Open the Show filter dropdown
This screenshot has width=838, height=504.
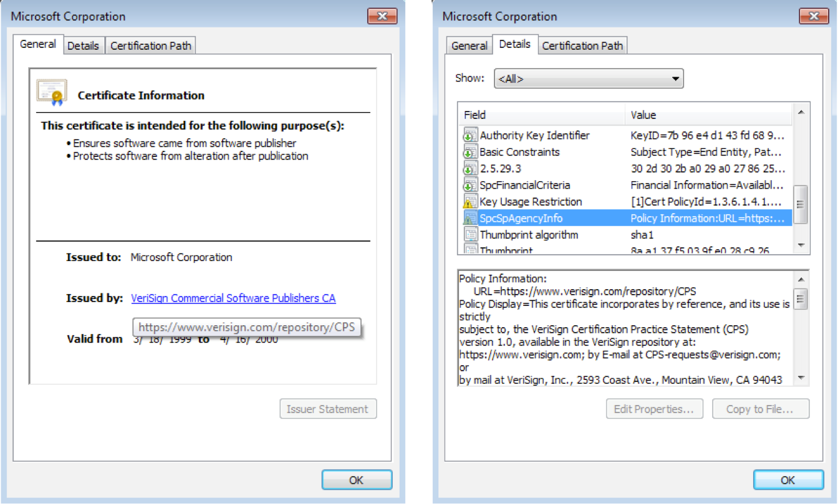coord(589,79)
